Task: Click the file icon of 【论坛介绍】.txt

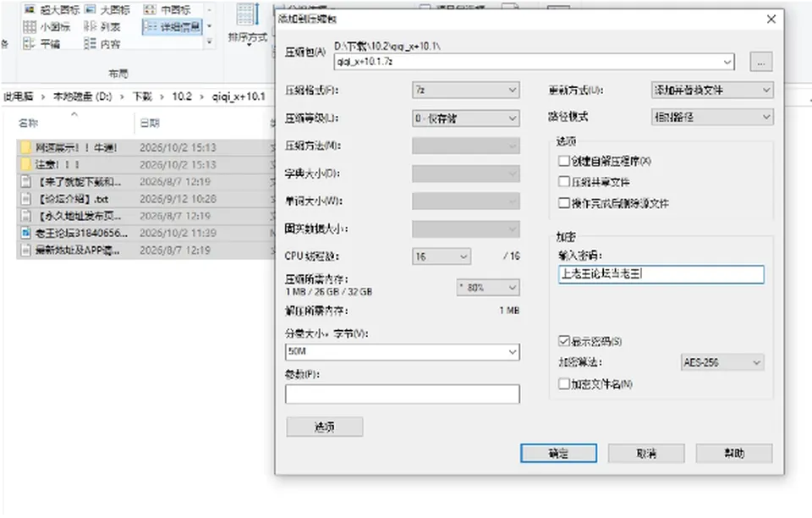Action: pos(25,199)
